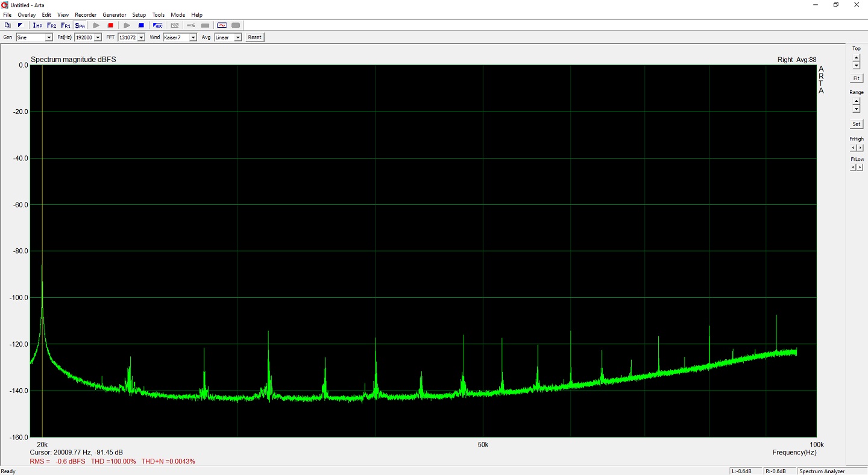Click the red sine-curve display icon
This screenshot has height=475, width=868.
pos(222,25)
